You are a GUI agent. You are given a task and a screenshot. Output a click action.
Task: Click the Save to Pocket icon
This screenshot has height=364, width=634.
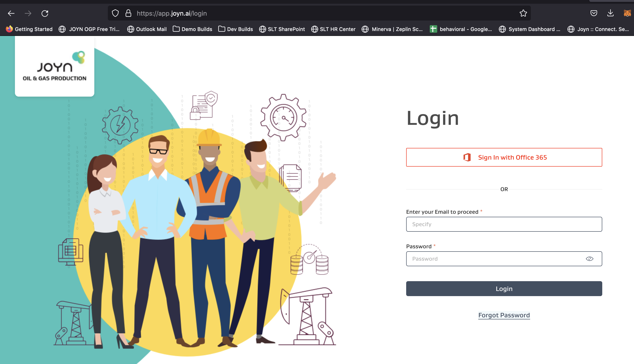click(593, 13)
